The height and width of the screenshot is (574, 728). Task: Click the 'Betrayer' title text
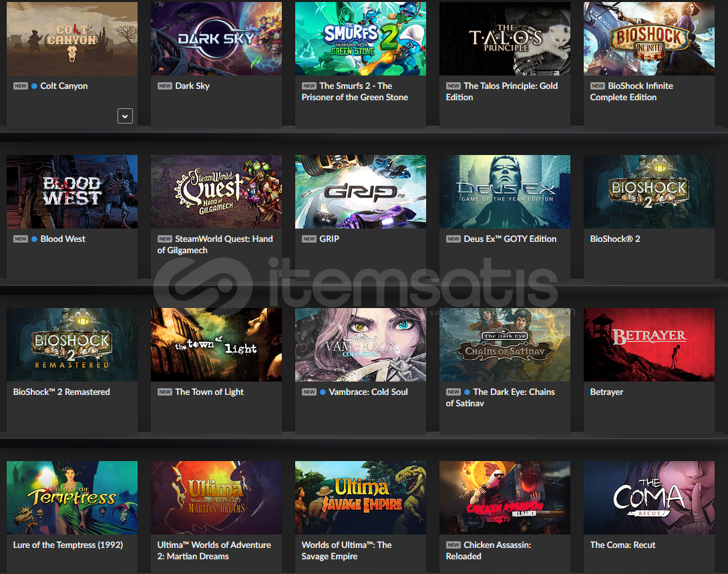click(x=606, y=392)
